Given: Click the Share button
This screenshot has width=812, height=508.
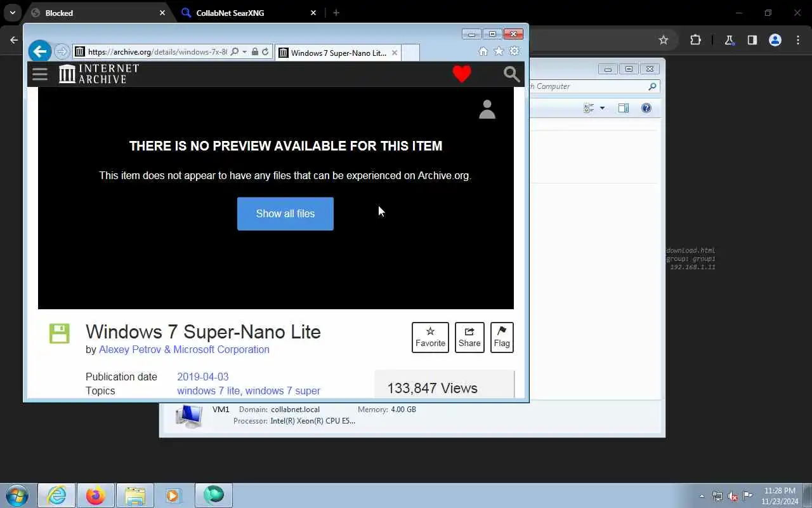Looking at the screenshot, I should pyautogui.click(x=469, y=337).
